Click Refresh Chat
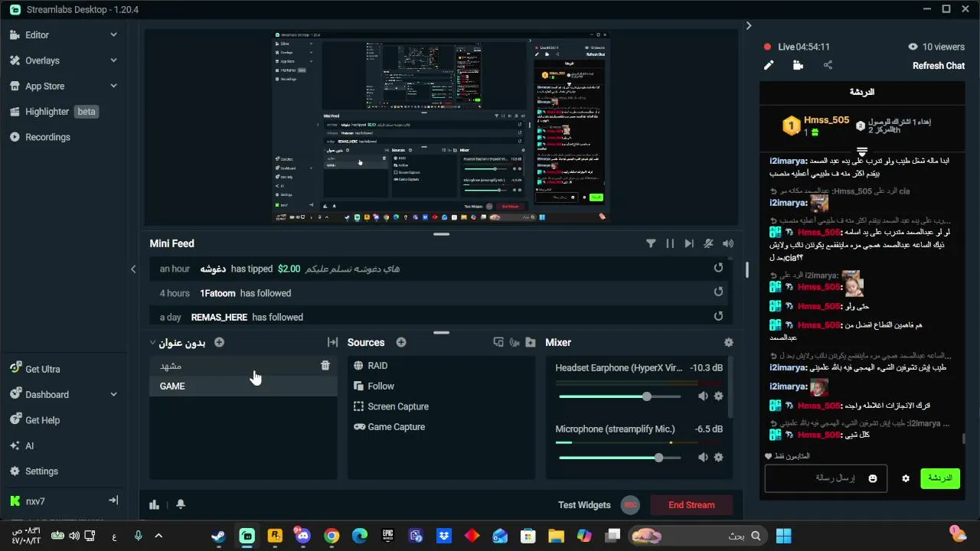This screenshot has height=551, width=980. coord(939,66)
